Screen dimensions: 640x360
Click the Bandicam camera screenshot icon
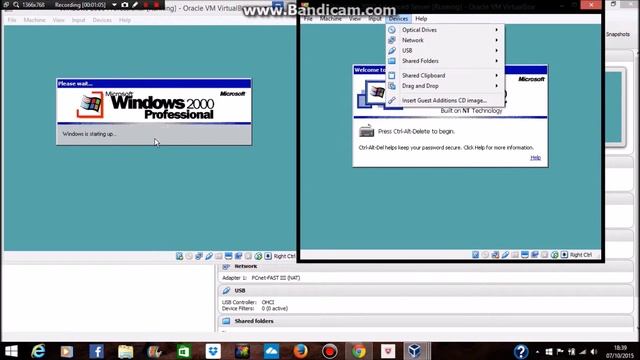(x=124, y=5)
